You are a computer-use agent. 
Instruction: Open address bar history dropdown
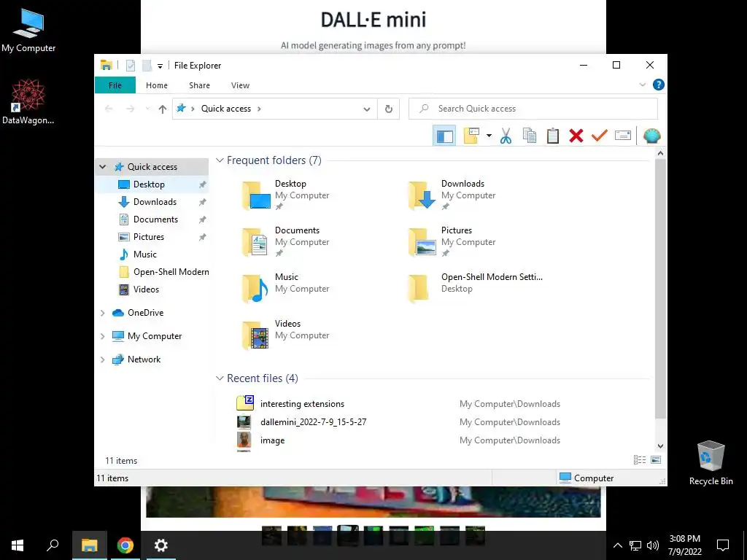point(367,109)
